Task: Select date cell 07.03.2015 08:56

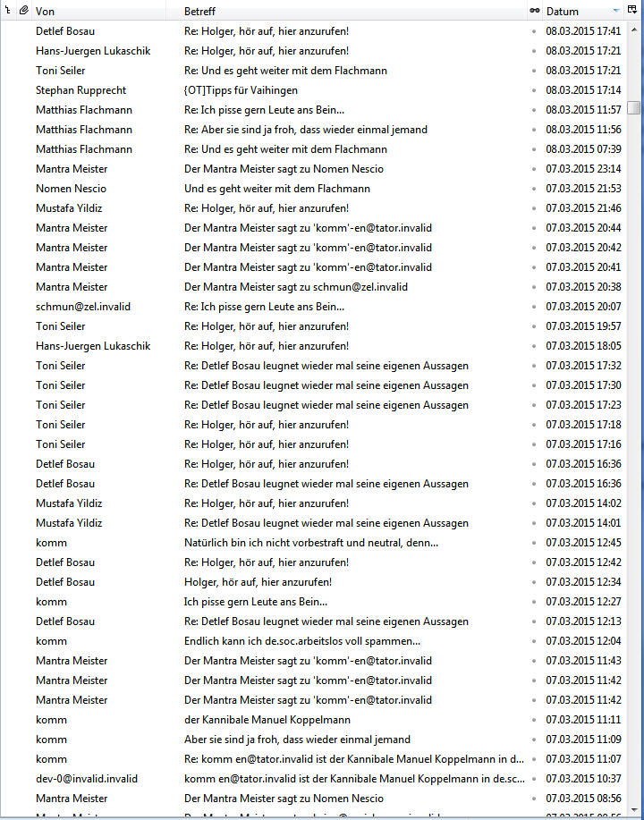Action: (x=583, y=799)
